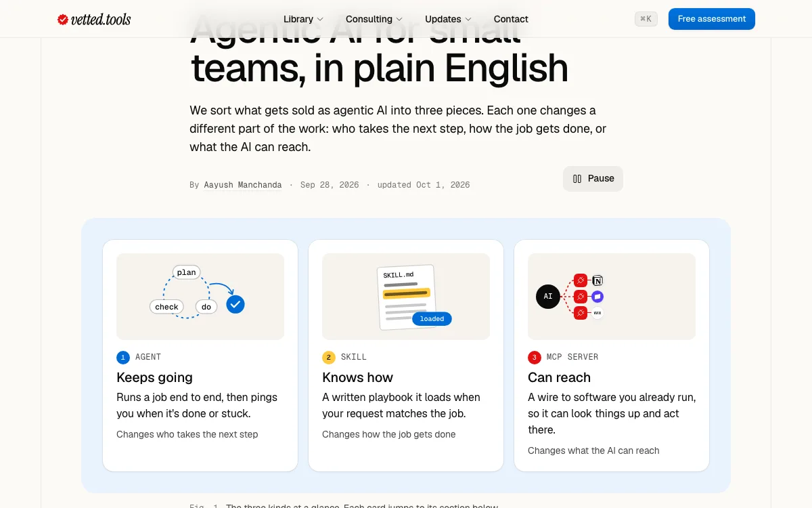The height and width of the screenshot is (508, 812).
Task: Go to the Contact page
Action: click(511, 19)
